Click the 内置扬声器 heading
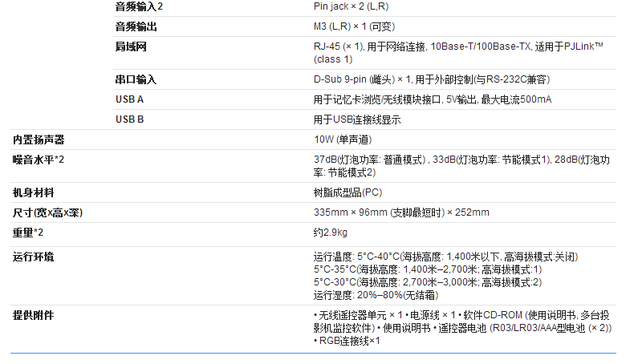This screenshot has height=364, width=634. coord(39,140)
